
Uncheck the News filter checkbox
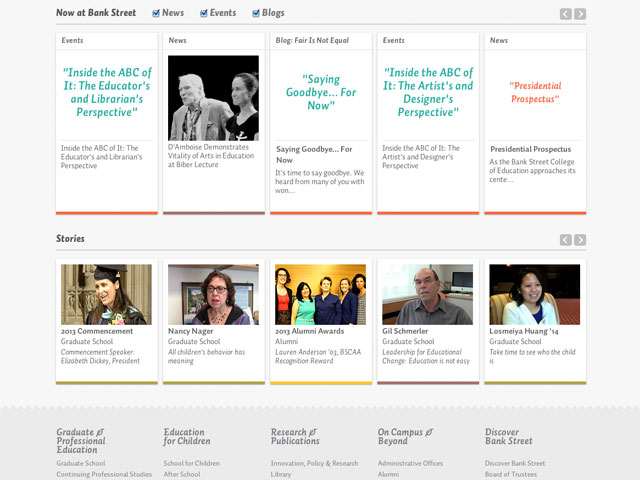(x=156, y=13)
